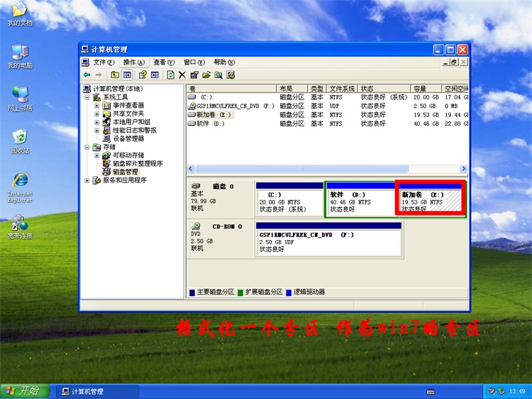Click the 状态 column header
532x399 pixels.
pos(384,89)
